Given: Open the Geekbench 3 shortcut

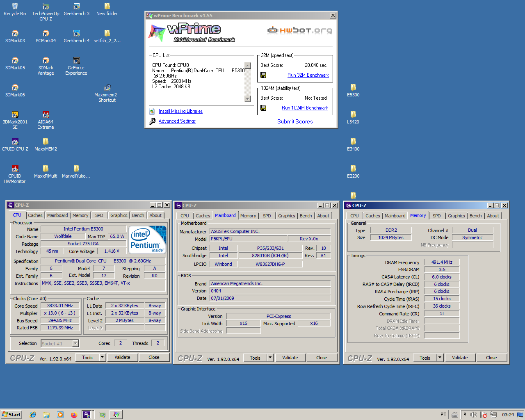Looking at the screenshot, I should click(x=76, y=9).
